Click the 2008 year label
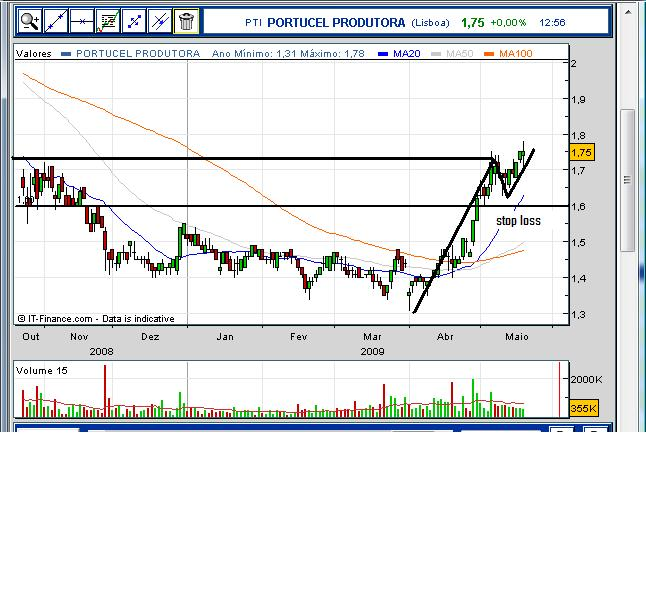Viewport: 646px width, 601px height. [101, 351]
